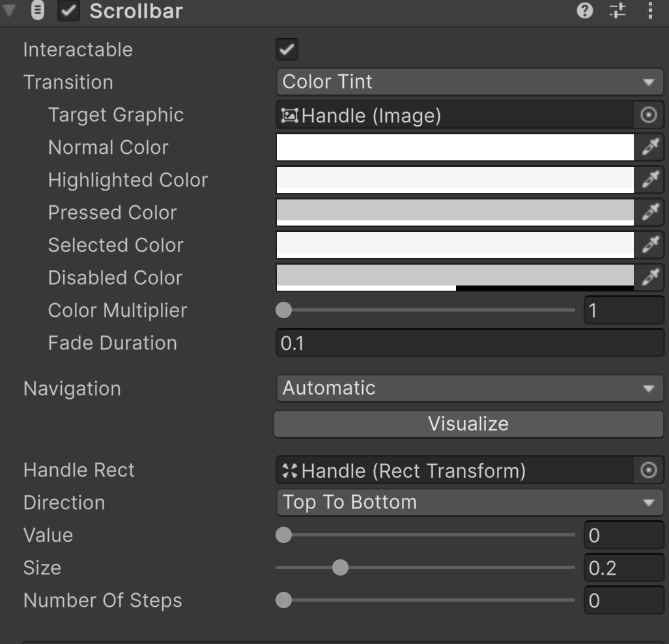Open the Pressed Color swatch
The height and width of the screenshot is (644, 669).
click(x=455, y=212)
